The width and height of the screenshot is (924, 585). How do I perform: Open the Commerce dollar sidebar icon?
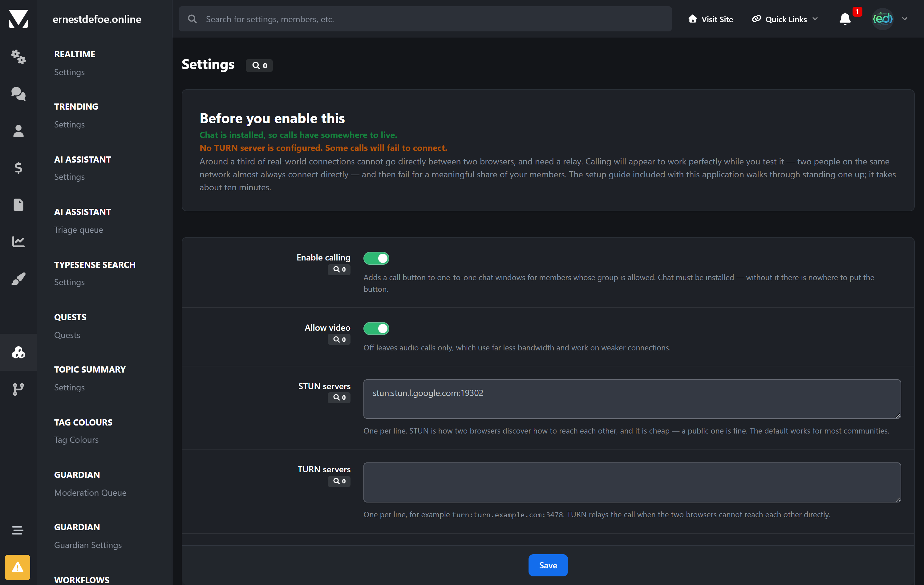click(18, 167)
